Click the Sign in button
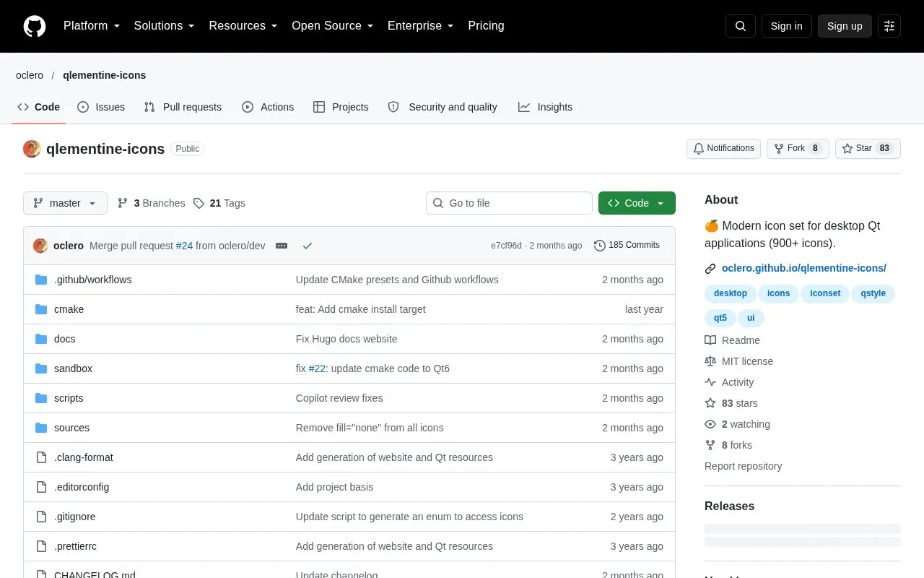 click(x=786, y=26)
